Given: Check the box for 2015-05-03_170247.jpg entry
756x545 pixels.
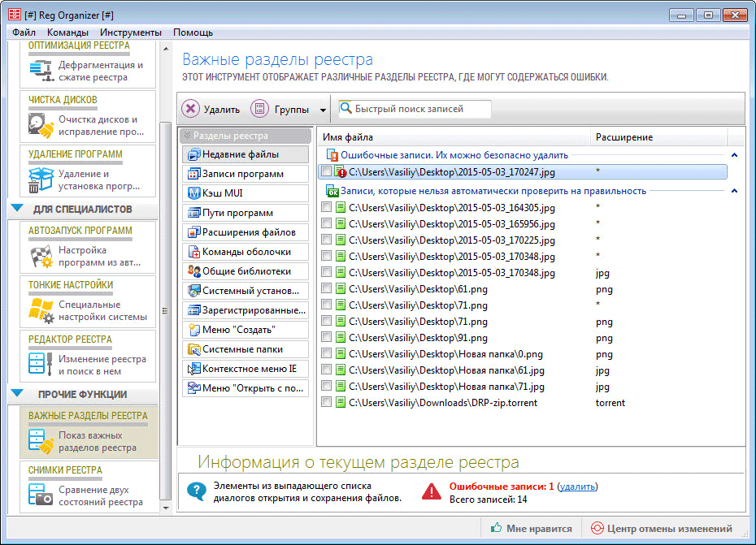Looking at the screenshot, I should pyautogui.click(x=326, y=172).
